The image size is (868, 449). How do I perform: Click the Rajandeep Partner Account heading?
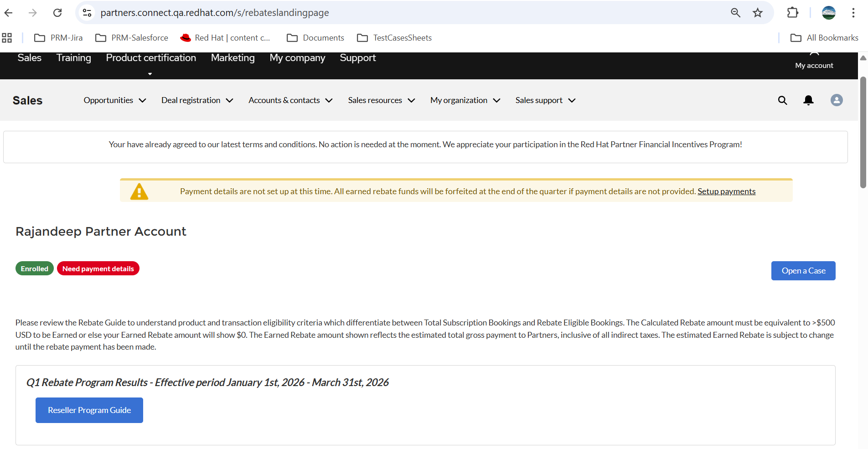click(x=101, y=232)
